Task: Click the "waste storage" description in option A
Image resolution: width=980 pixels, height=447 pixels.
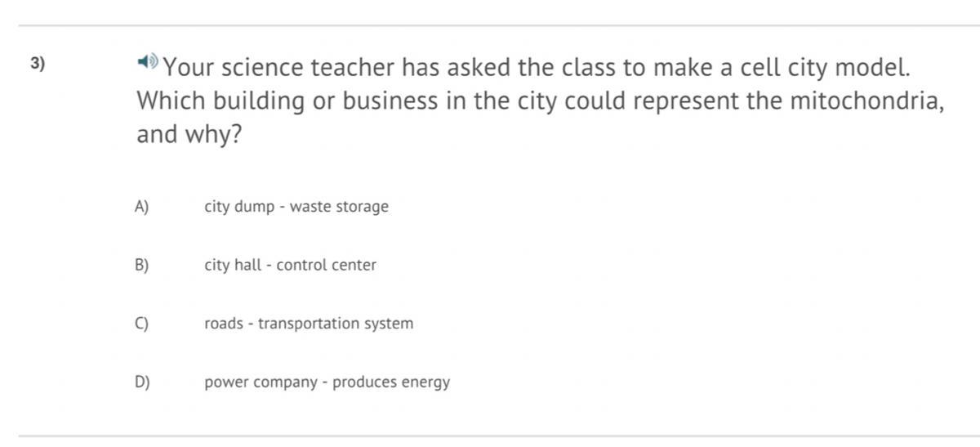Action: [x=339, y=207]
